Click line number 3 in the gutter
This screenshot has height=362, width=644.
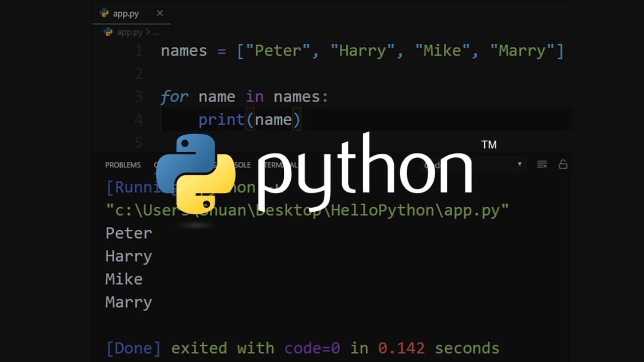click(139, 97)
